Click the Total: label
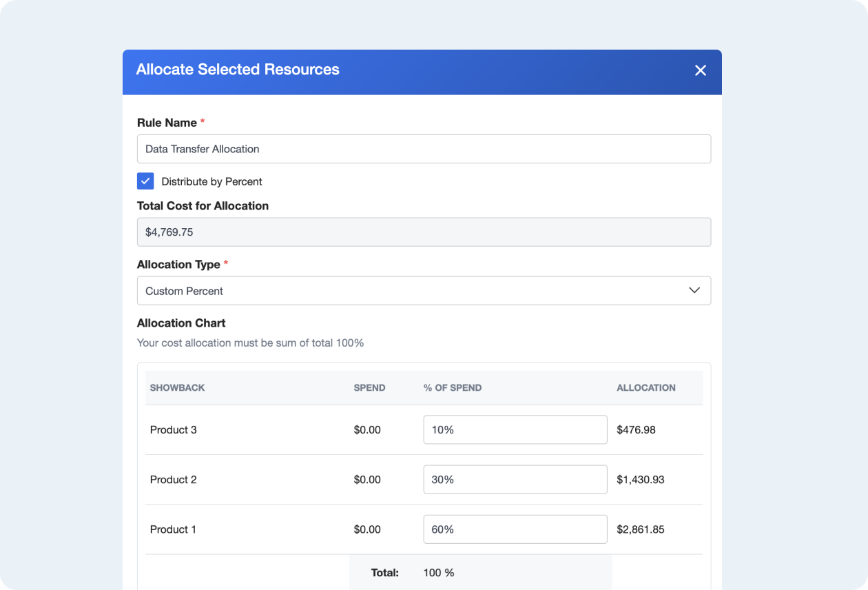The height and width of the screenshot is (590, 868). click(384, 573)
